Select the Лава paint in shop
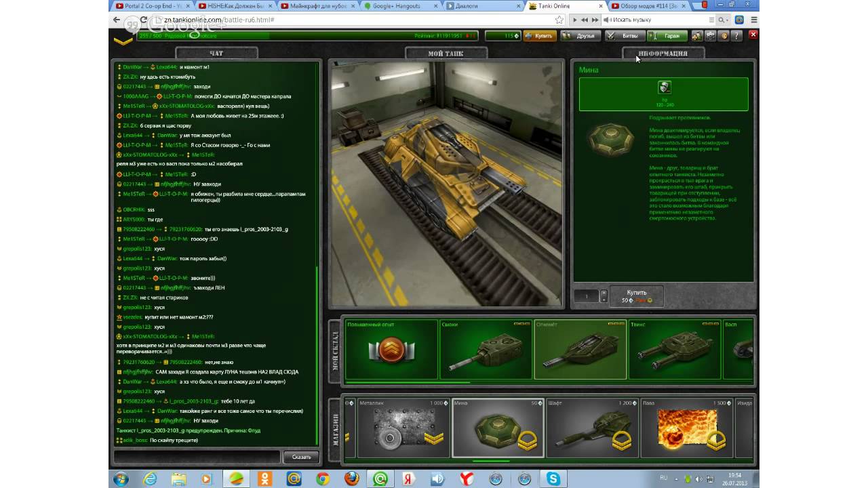The width and height of the screenshot is (868, 488). [x=686, y=428]
